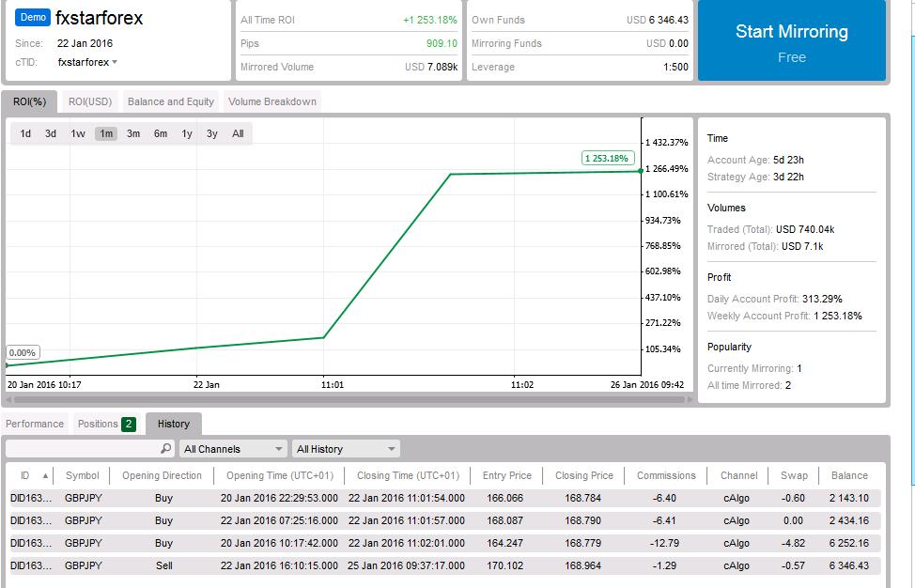
Task: Click the Account Age 5d 23h value
Action: click(788, 160)
